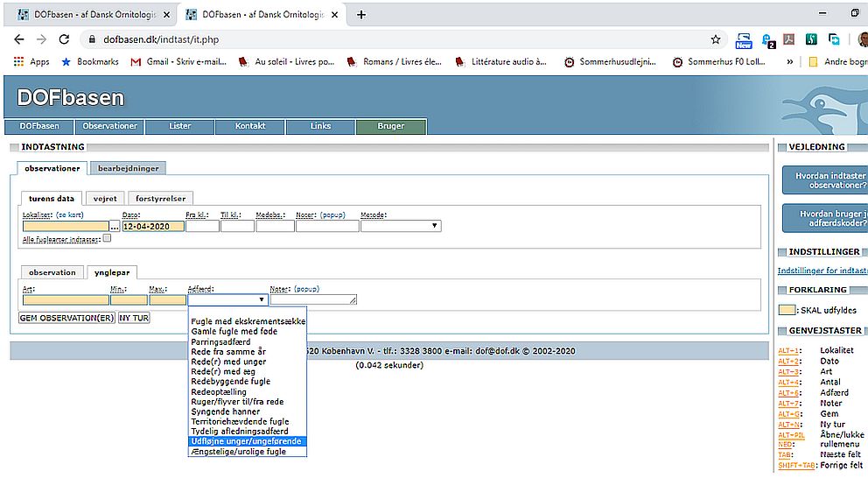Go back with the browser back arrow
Image resolution: width=868 pixels, height=478 pixels.
click(19, 39)
